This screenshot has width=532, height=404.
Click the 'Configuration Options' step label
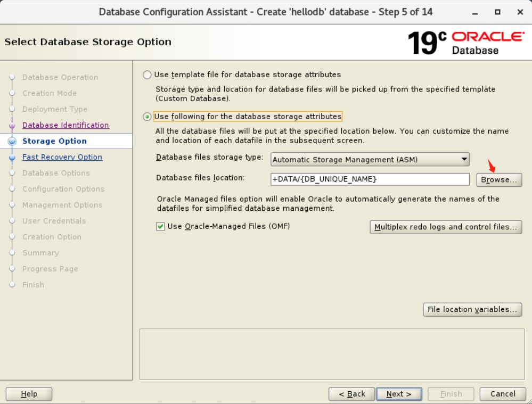coord(63,189)
